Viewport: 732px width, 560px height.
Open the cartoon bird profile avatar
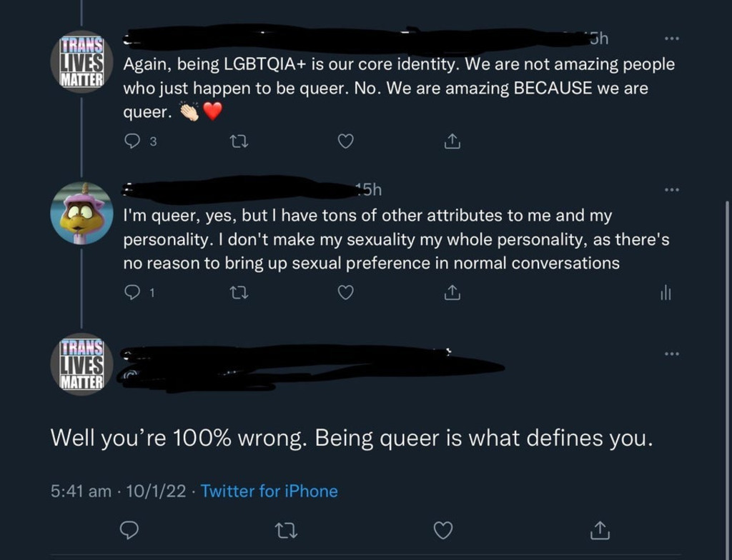click(82, 214)
